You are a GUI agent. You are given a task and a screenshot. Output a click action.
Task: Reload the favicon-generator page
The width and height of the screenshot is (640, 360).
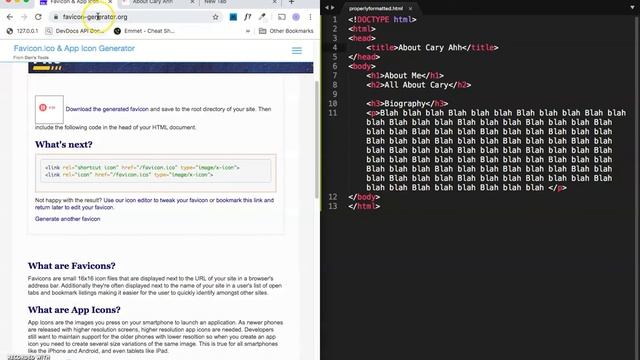38,17
